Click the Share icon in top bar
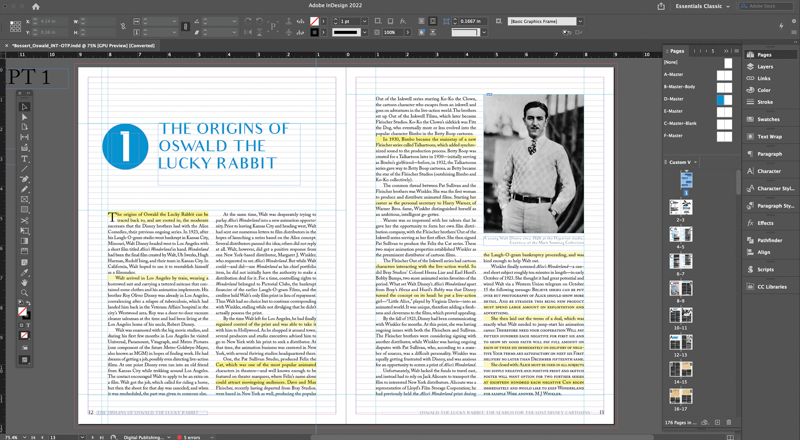Screen dimensions: 800x440 point(661,6)
